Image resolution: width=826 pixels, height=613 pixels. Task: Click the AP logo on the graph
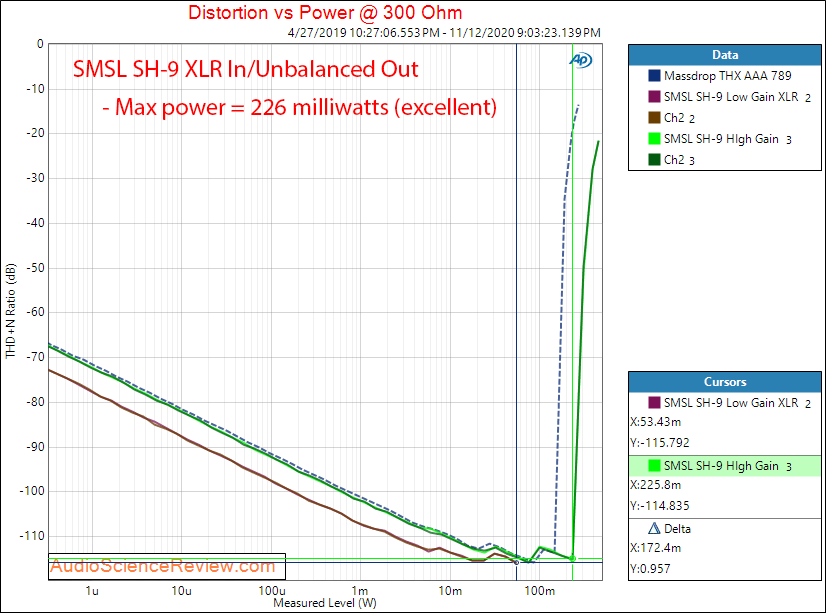click(581, 60)
